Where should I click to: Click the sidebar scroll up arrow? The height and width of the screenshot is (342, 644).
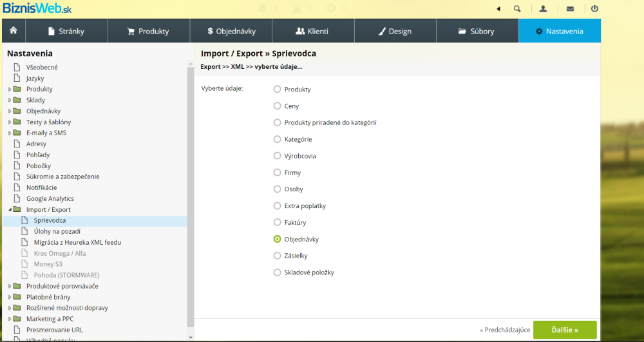point(191,64)
